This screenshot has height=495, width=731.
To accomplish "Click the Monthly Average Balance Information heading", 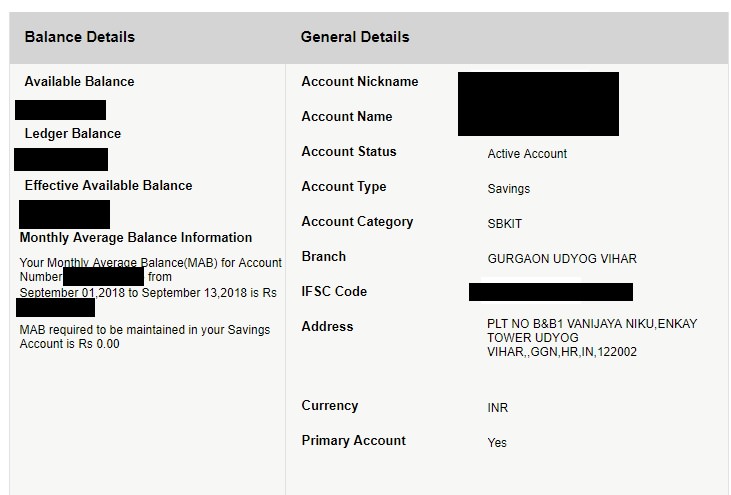I will (x=136, y=238).
